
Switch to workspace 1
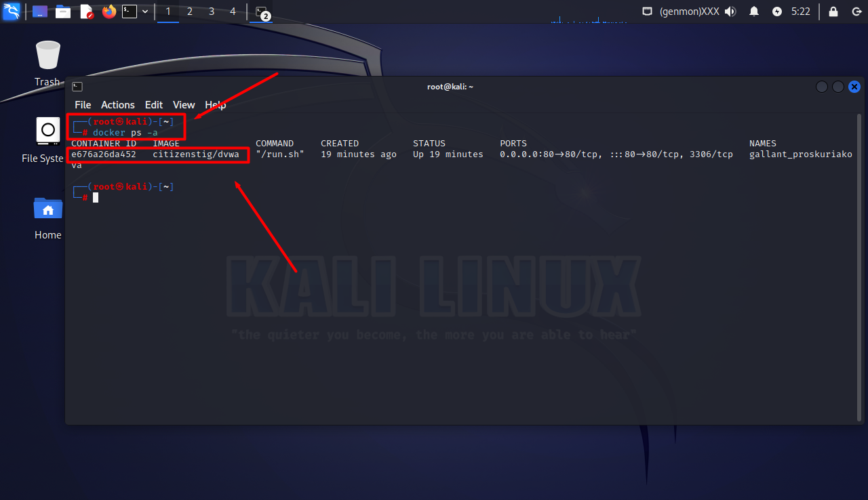pyautogui.click(x=168, y=12)
